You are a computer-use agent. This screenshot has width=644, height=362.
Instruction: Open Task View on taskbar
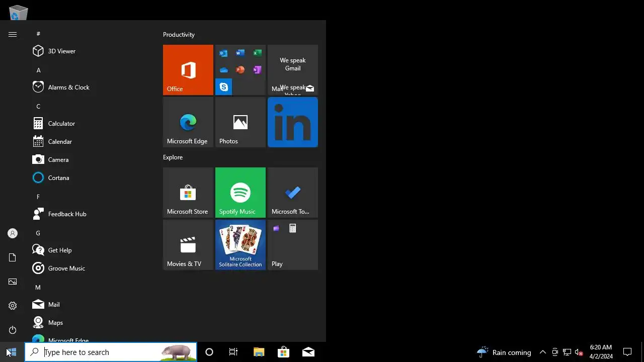[x=233, y=352]
